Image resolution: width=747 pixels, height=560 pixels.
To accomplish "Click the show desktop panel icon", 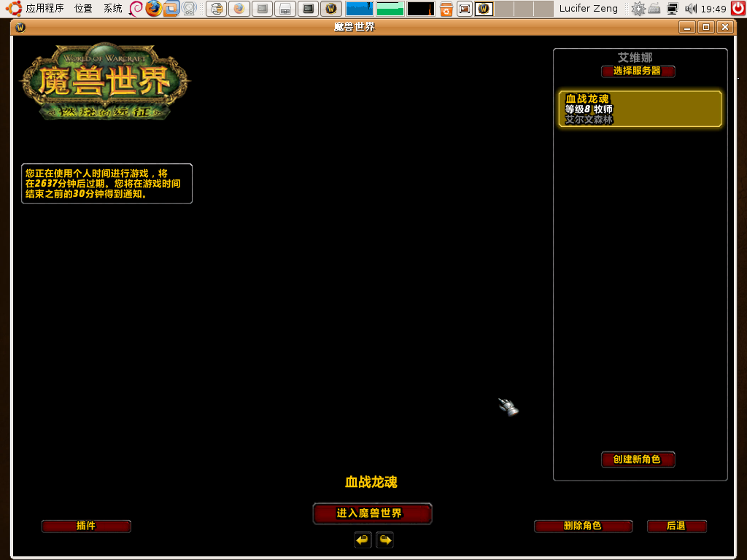I will pos(465,9).
